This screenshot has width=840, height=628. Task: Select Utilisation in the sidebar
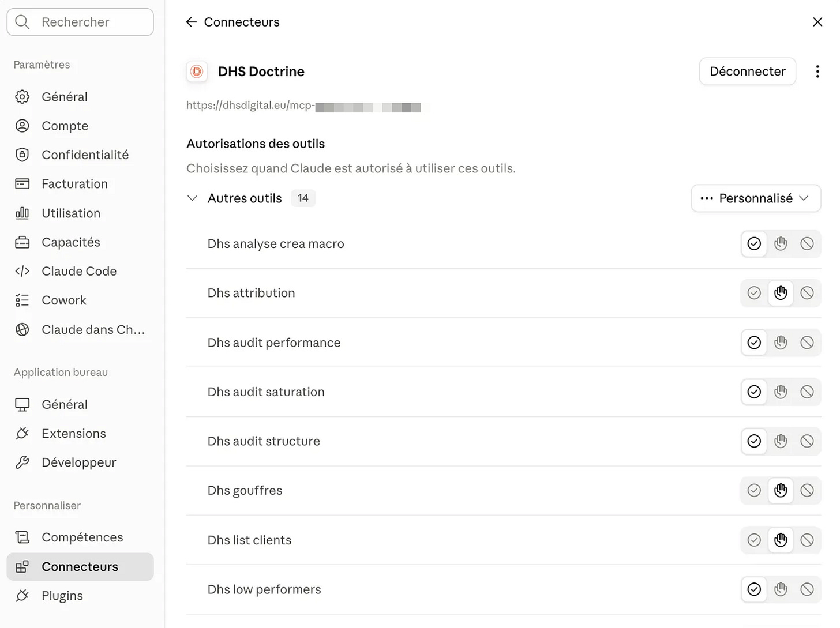[80, 213]
